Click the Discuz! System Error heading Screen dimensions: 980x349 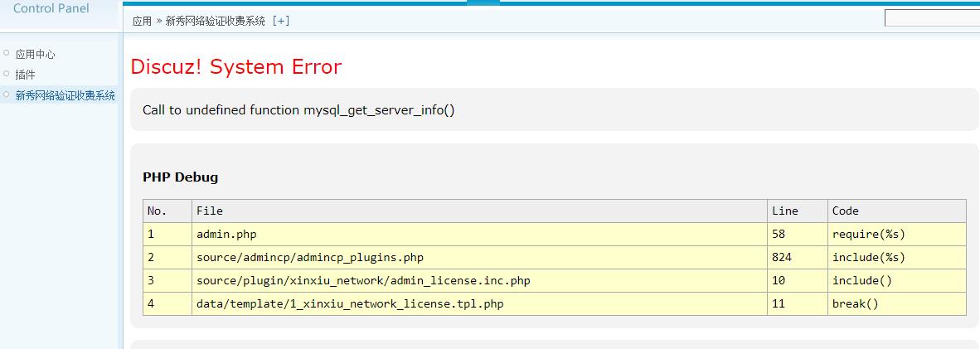tap(236, 67)
